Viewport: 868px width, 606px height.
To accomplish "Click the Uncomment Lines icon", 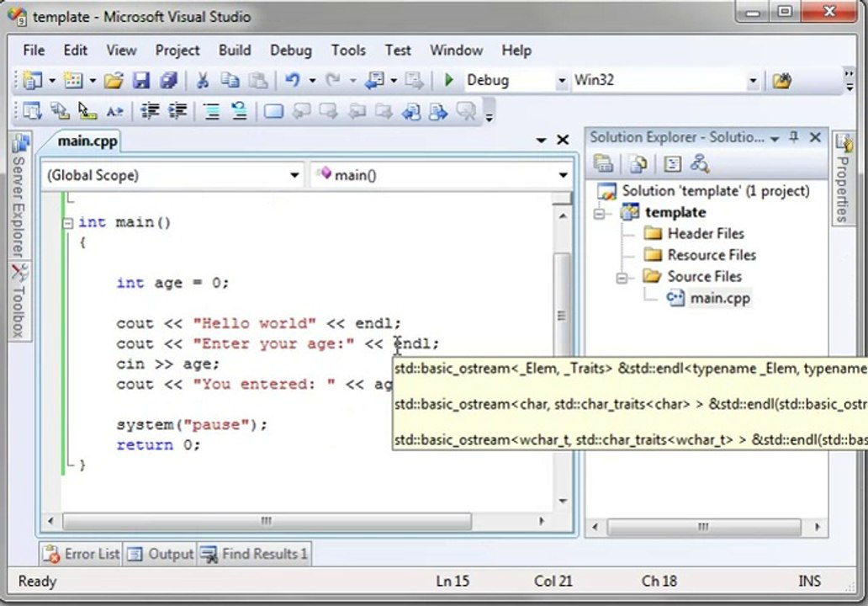I will [x=239, y=111].
